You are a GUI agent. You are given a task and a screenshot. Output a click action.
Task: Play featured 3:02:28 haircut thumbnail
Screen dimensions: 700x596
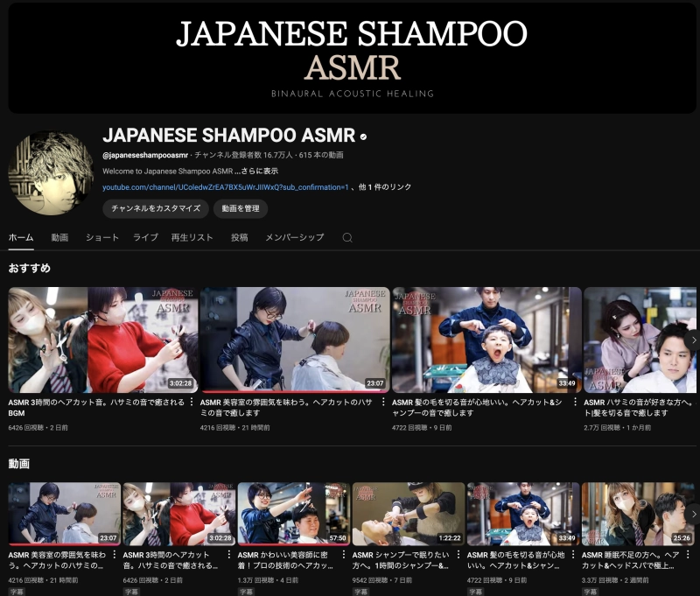pyautogui.click(x=103, y=340)
